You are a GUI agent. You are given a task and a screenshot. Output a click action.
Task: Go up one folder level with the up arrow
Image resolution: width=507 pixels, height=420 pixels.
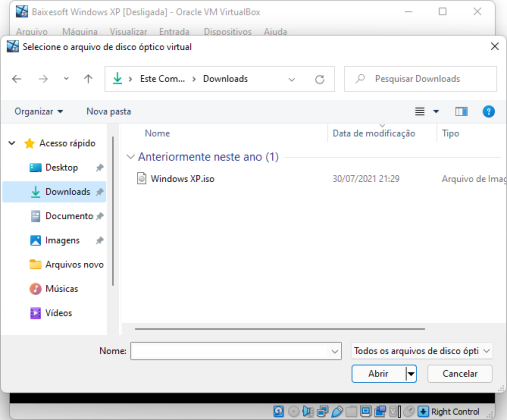click(x=88, y=79)
